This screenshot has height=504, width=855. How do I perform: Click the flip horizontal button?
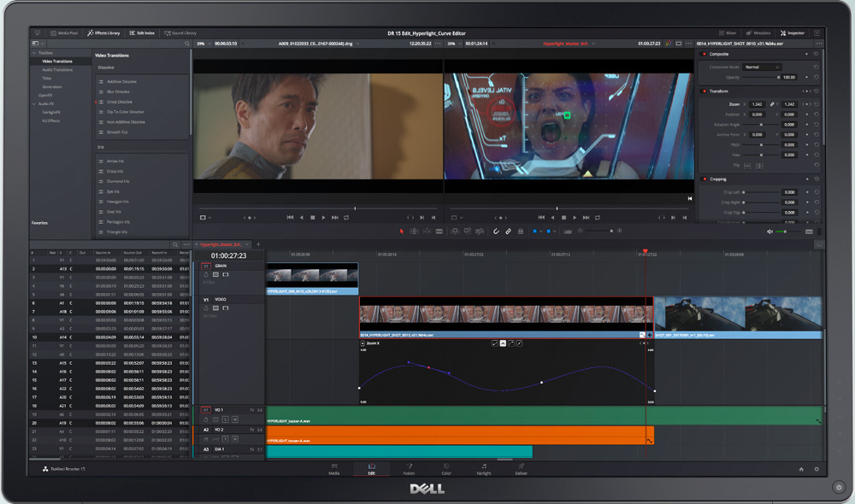pos(747,166)
